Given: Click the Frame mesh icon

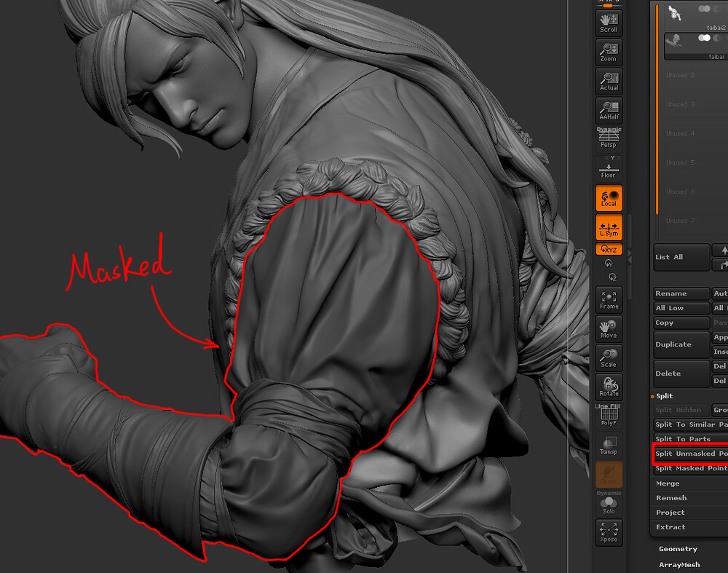Looking at the screenshot, I should coord(609,300).
